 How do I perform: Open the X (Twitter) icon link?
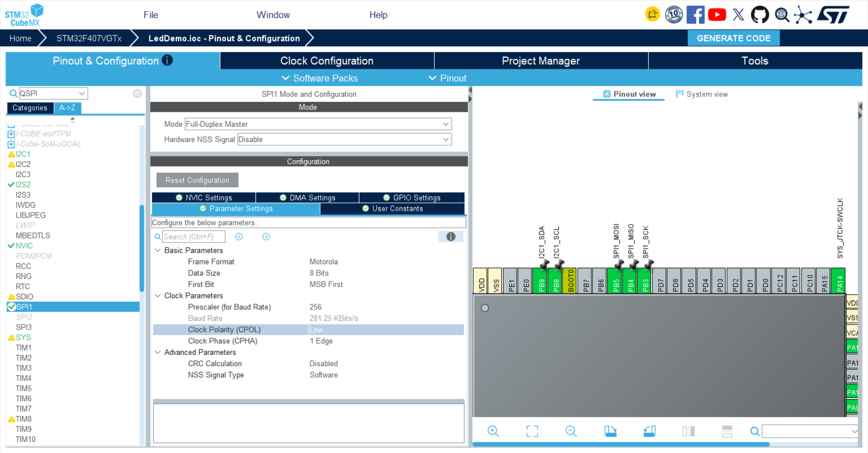[738, 15]
